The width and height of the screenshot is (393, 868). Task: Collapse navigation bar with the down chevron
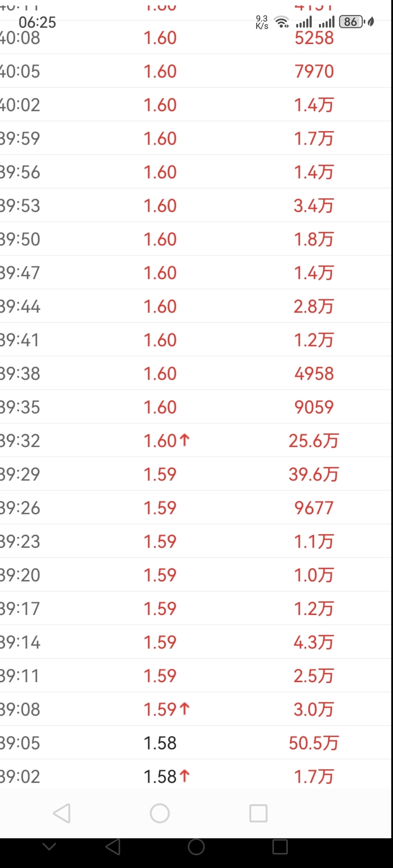click(x=49, y=847)
